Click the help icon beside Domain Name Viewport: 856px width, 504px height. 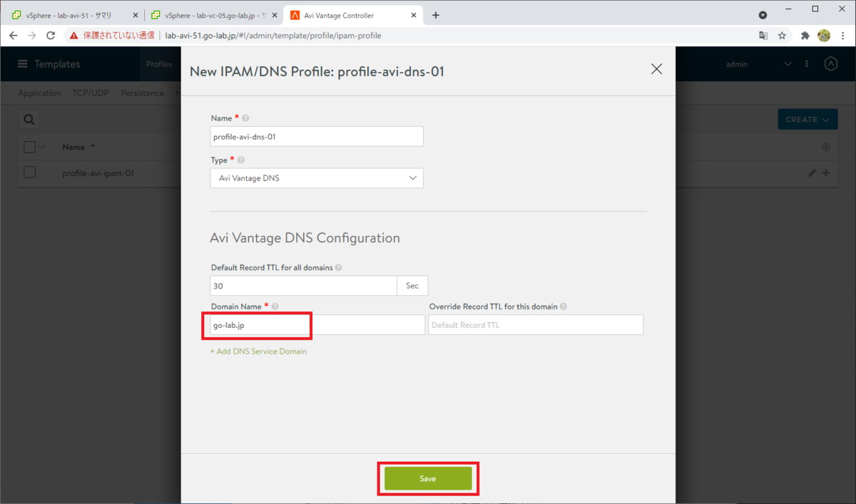coord(275,307)
